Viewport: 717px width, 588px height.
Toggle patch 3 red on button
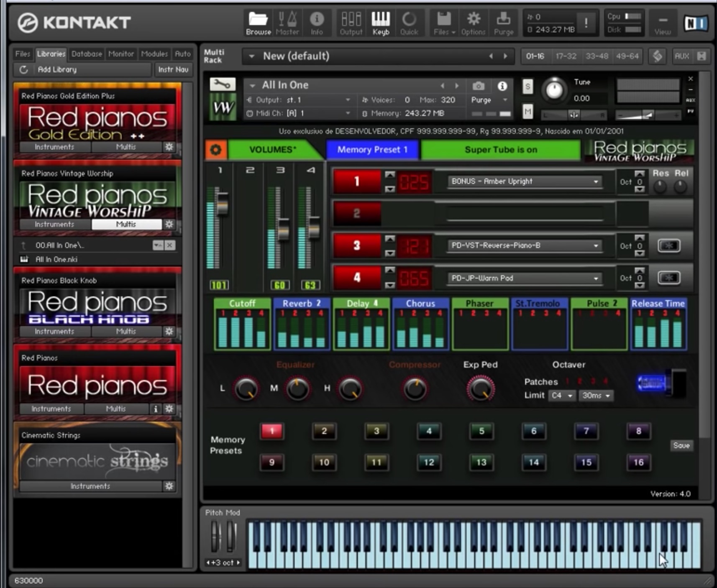357,245
